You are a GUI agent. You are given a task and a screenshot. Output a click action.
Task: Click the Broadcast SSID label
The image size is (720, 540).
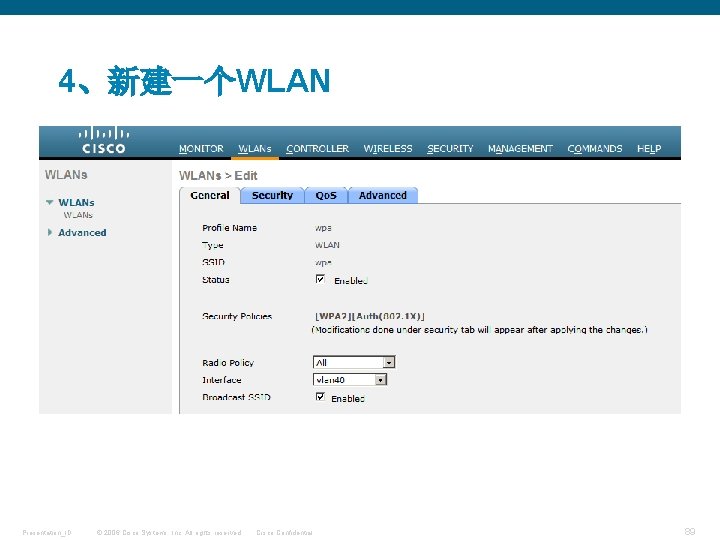[x=236, y=397]
